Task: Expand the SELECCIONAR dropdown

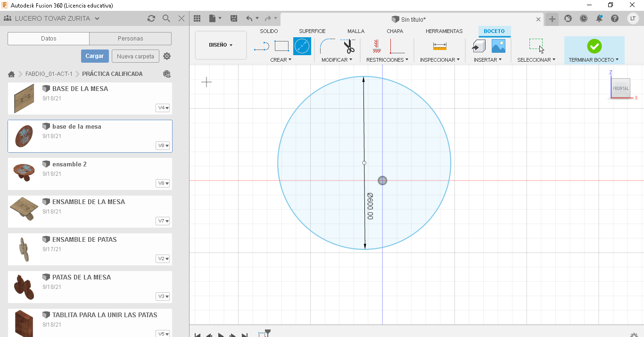Action: tap(536, 60)
